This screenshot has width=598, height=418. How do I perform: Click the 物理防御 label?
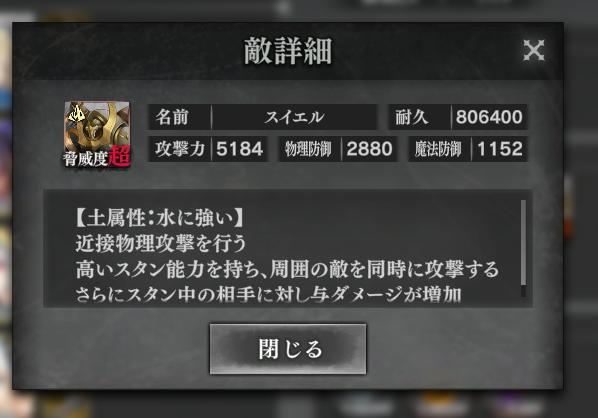click(x=309, y=149)
